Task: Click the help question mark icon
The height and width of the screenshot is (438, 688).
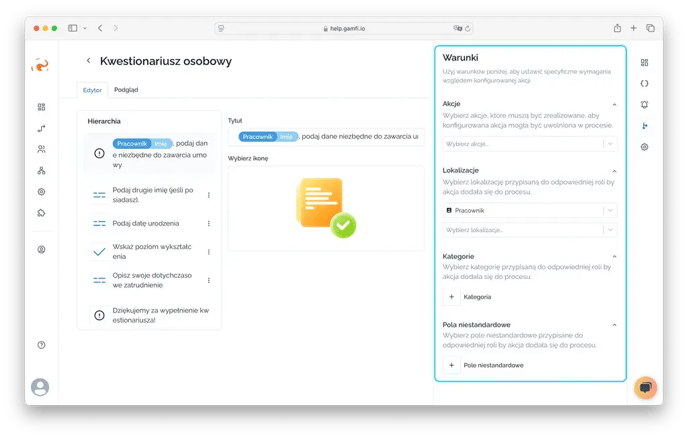Action: tap(41, 344)
